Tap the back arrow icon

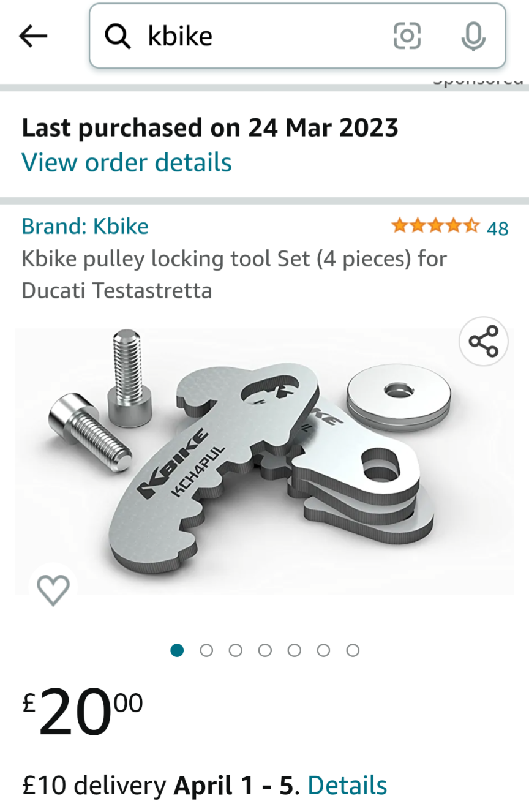[x=33, y=37]
